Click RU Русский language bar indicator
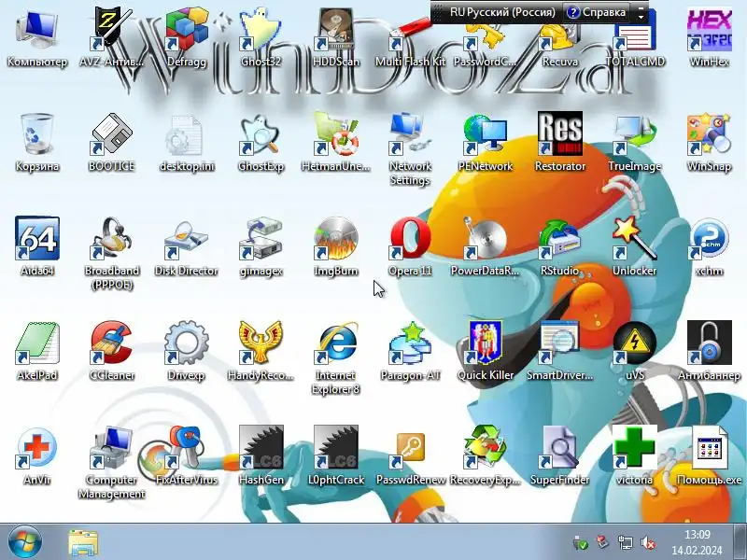Image resolution: width=747 pixels, height=560 pixels. pos(502,12)
